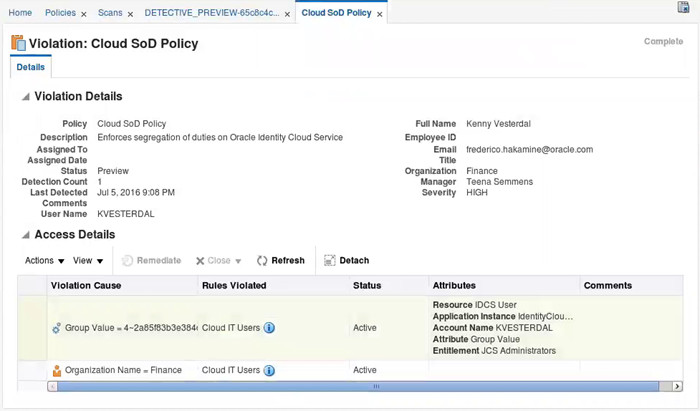
Task: Click the Refresh icon
Action: pyautogui.click(x=262, y=261)
